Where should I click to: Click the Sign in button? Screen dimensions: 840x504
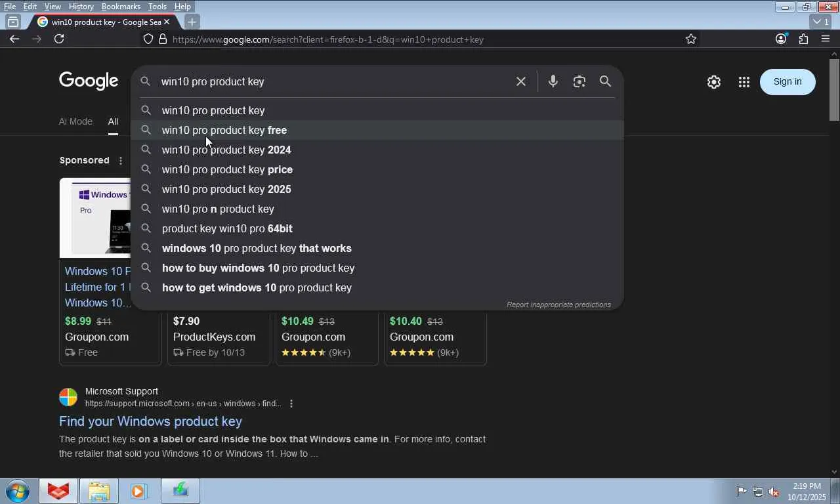pyautogui.click(x=787, y=82)
